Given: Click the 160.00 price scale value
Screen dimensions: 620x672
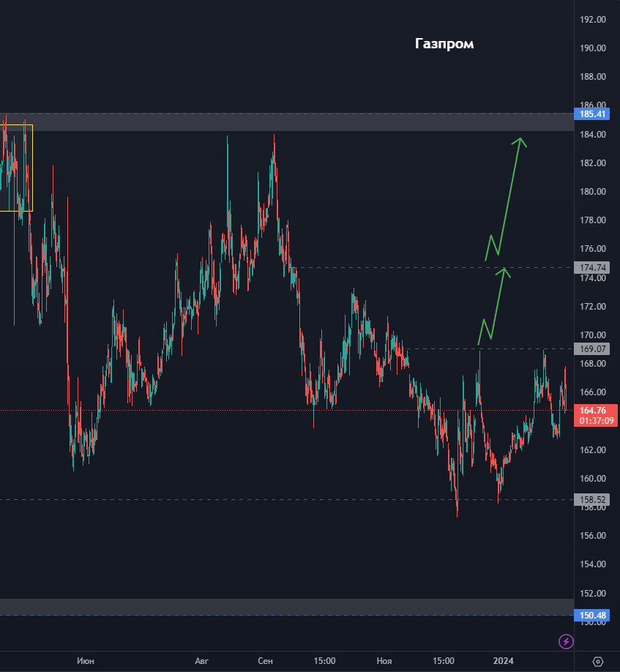Looking at the screenshot, I should point(593,478).
